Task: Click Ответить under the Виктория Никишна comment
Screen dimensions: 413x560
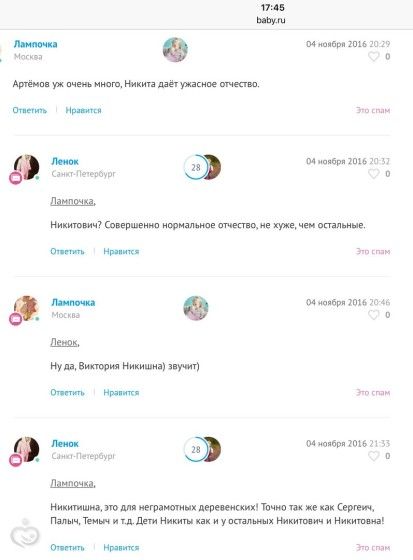Action: point(68,392)
